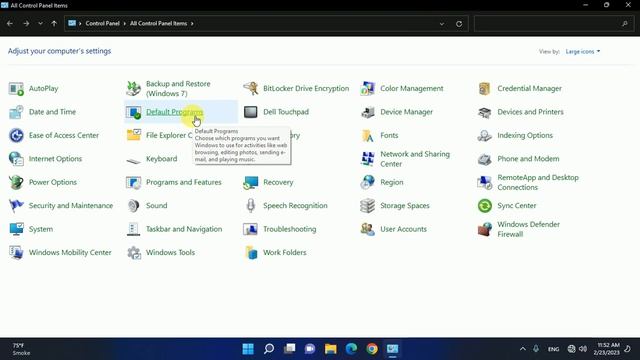The height and width of the screenshot is (360, 640).
Task: Click the Keyboard icon
Action: [x=133, y=160]
